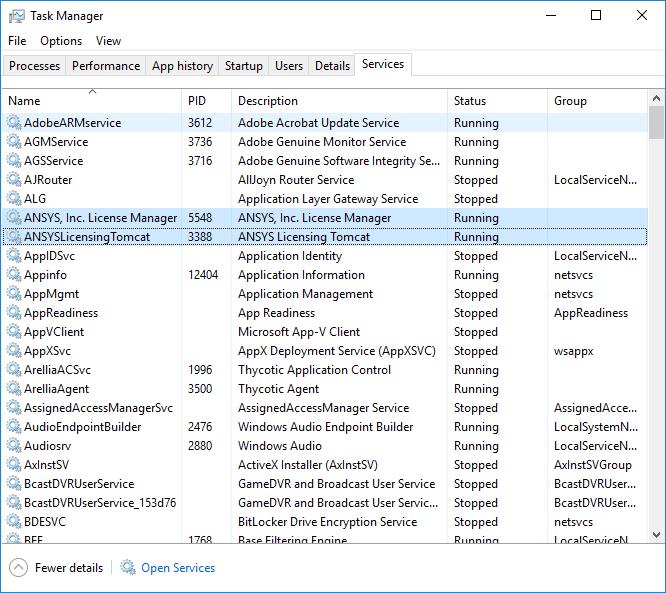Switch to the Performance tab
666x593 pixels.
106,66
